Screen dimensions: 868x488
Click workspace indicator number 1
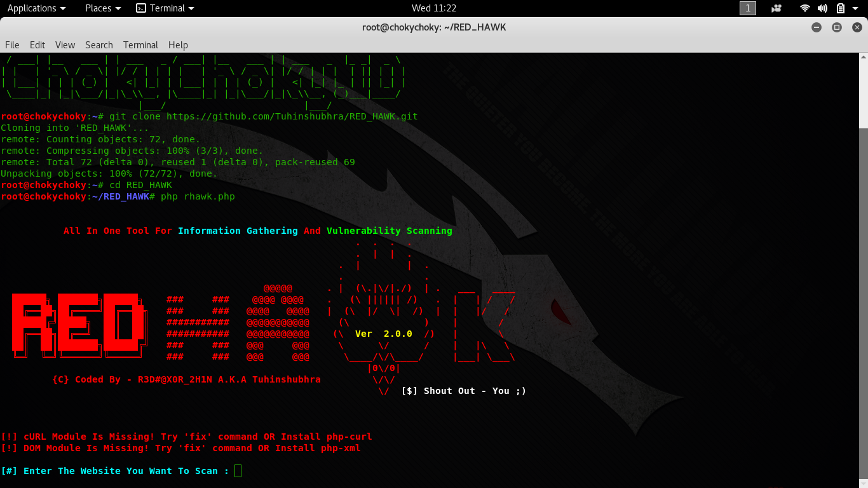(x=748, y=8)
